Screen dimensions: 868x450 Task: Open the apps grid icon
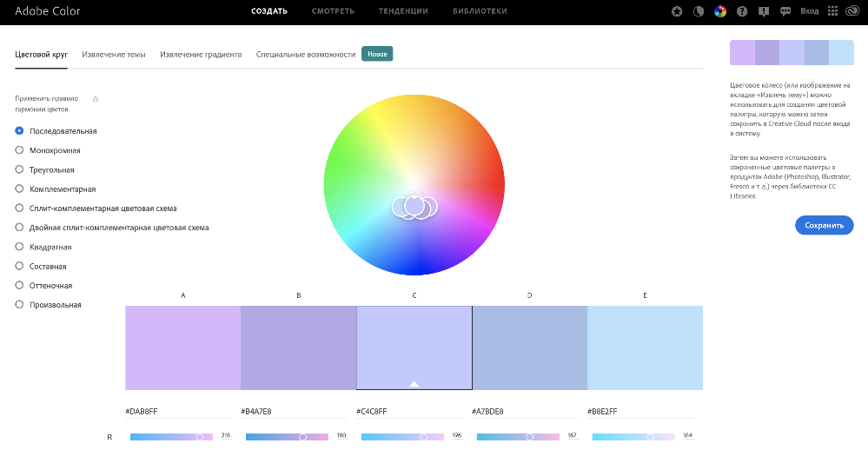pyautogui.click(x=833, y=11)
